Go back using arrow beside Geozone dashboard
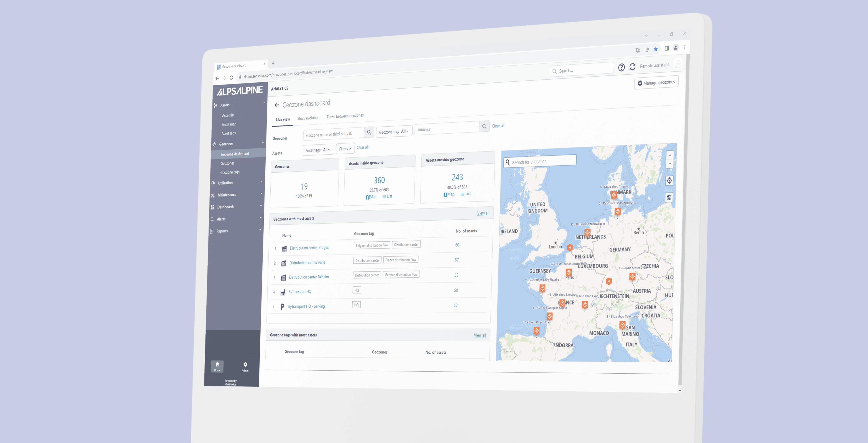This screenshot has height=443, width=868. (277, 105)
